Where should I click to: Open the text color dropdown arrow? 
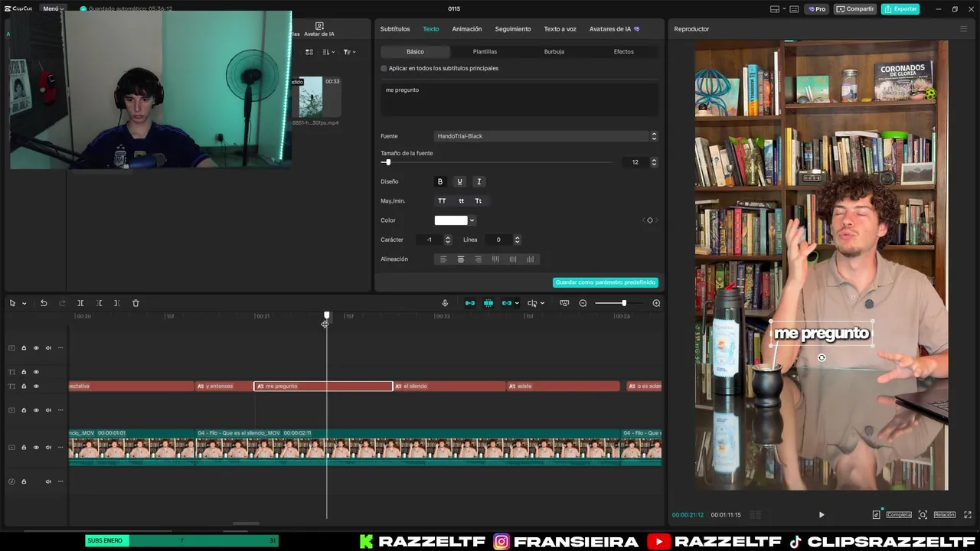click(x=472, y=220)
